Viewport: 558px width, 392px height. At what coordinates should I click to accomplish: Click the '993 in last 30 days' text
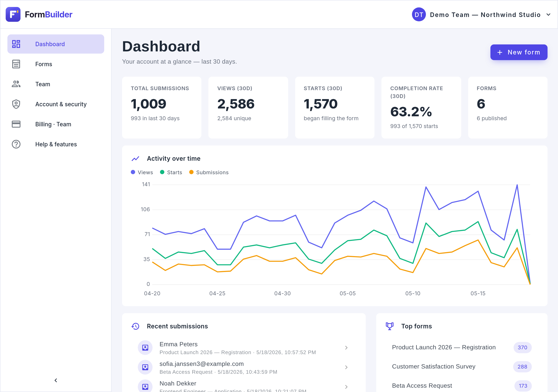[155, 118]
